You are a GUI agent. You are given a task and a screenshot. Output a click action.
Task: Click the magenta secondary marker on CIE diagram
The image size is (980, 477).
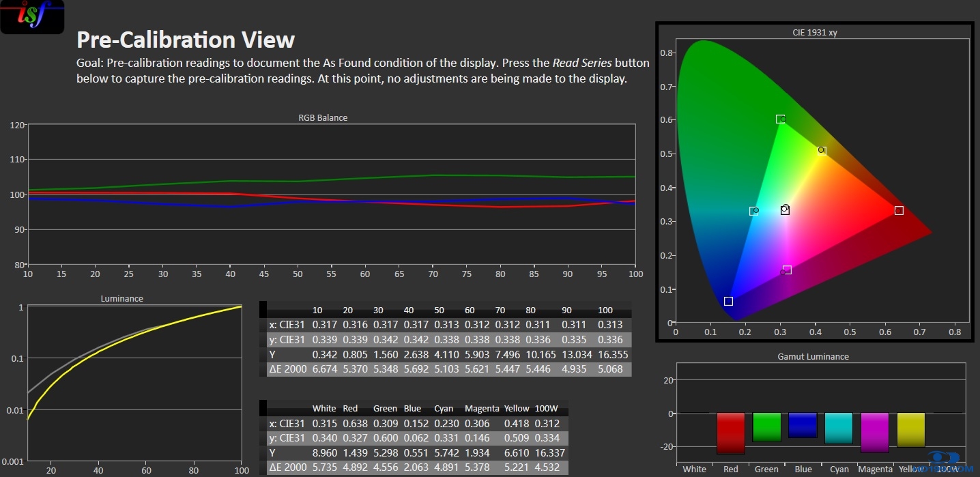(x=787, y=270)
